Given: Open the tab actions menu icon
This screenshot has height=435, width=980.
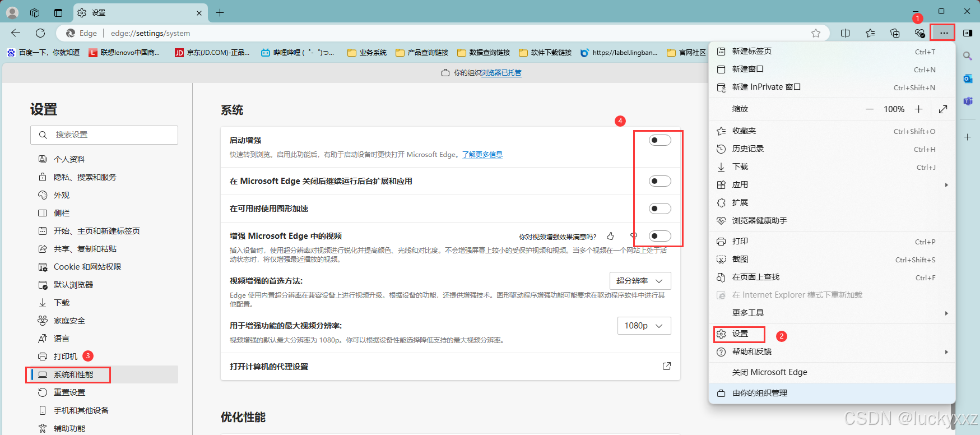Looking at the screenshot, I should click(58, 12).
